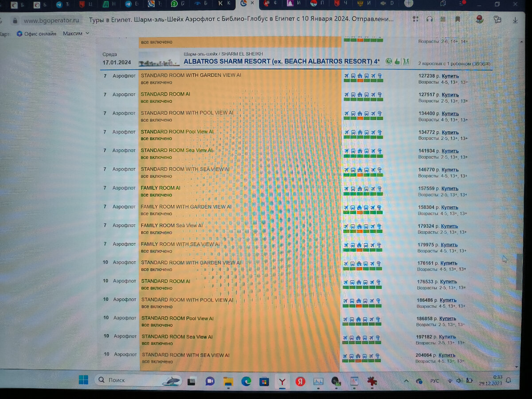The height and width of the screenshot is (399, 532).
Task: Click the four-dots grid icon in address bar
Action: [415, 20]
